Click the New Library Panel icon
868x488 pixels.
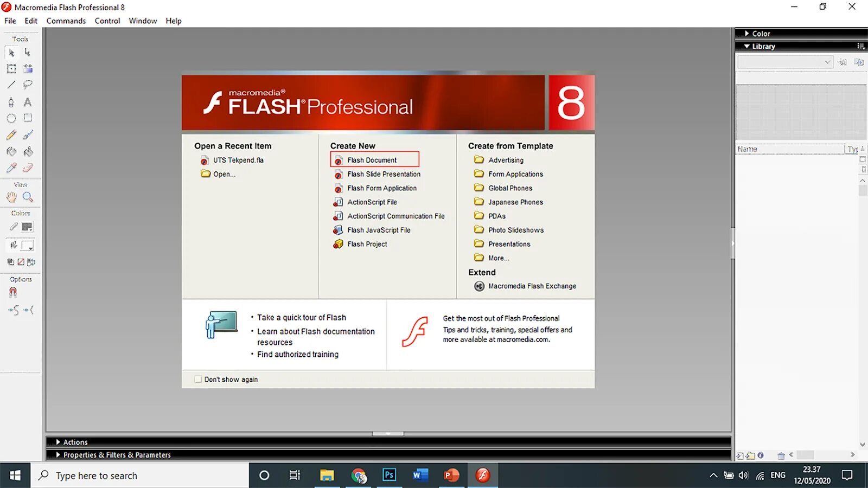pos(859,62)
